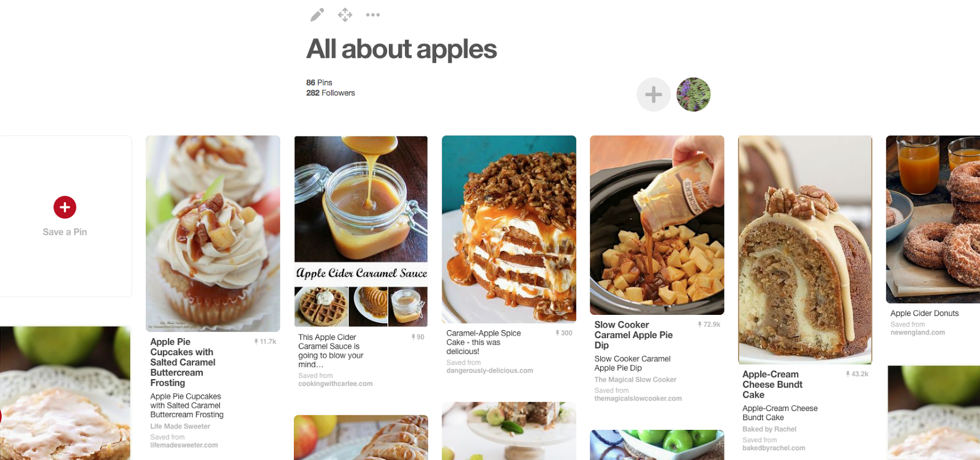Click the 282 Followers count
The image size is (980, 460).
coord(330,93)
